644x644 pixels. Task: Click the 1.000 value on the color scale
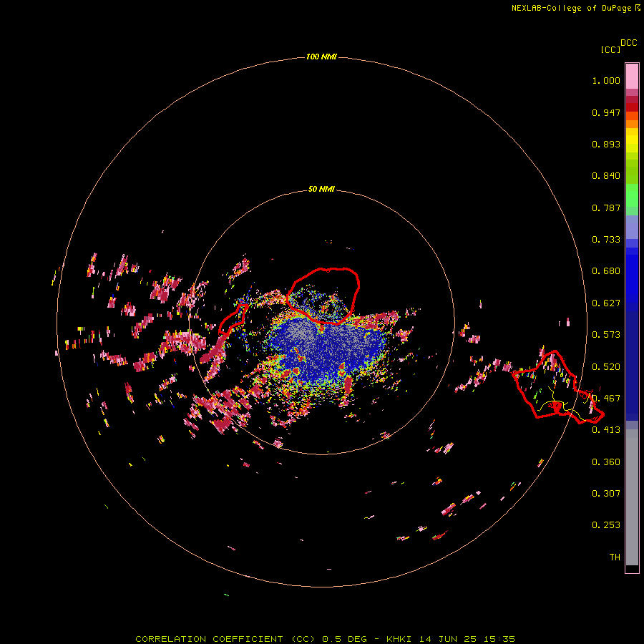606,80
